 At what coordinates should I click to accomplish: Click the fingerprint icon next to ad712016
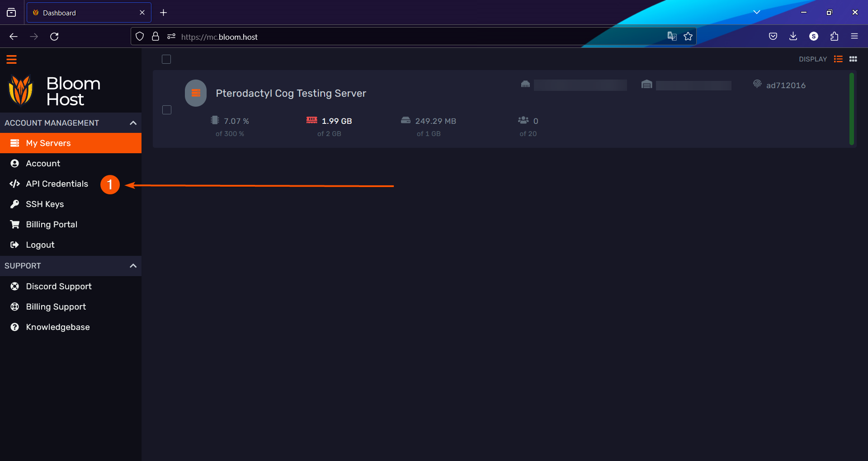pos(757,84)
